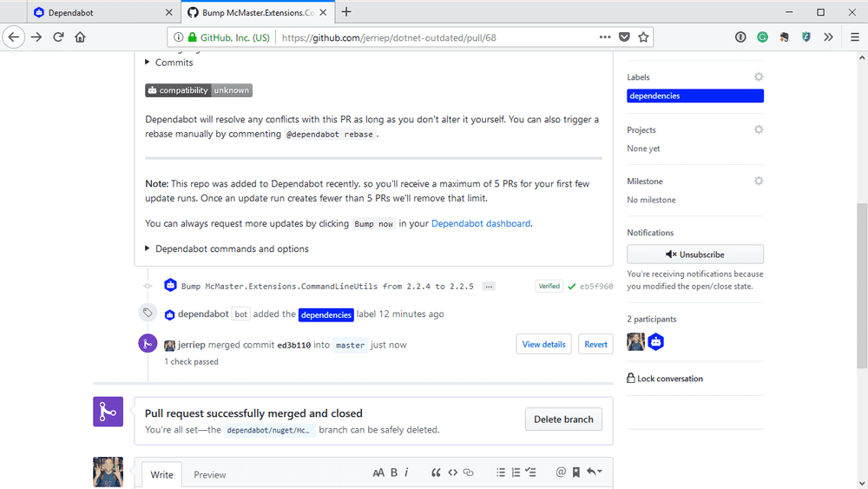This screenshot has width=868, height=489.
Task: Click the vertical page scrollbar thumb
Action: [862, 285]
